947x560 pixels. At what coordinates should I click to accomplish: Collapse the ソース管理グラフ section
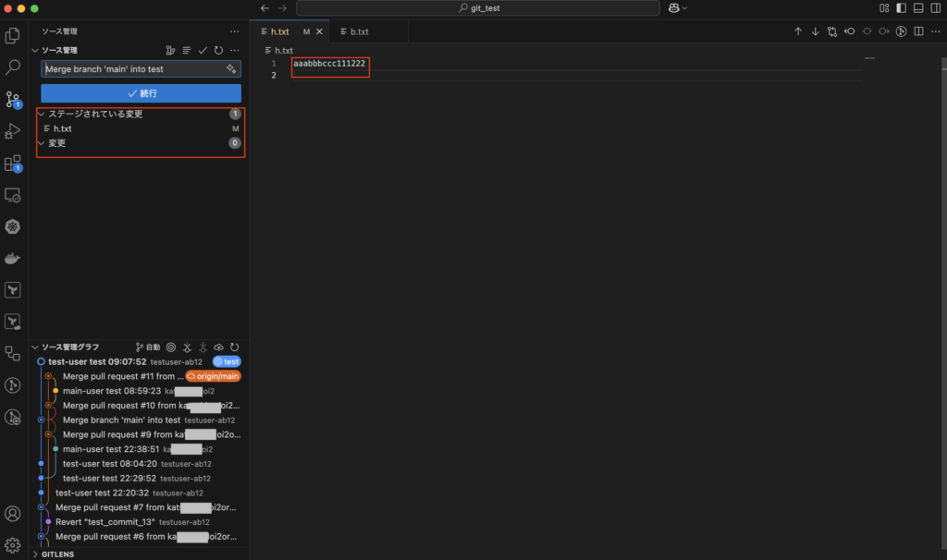[35, 347]
